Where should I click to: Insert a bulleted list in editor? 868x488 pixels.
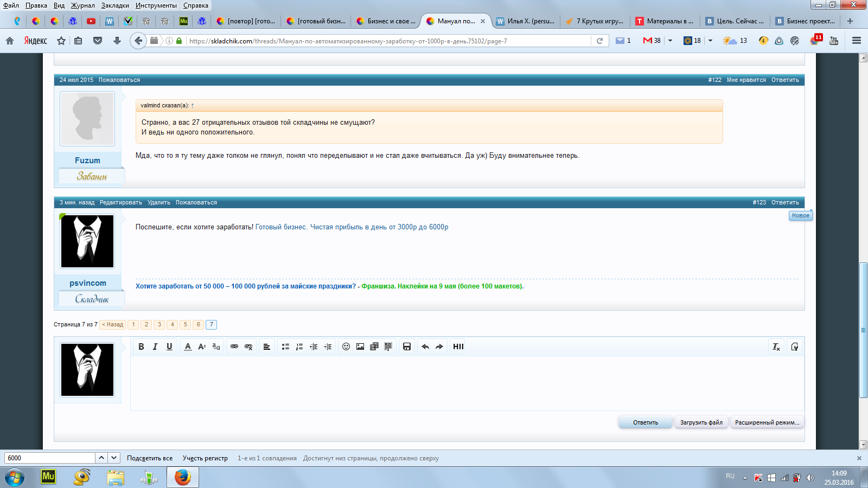[285, 346]
